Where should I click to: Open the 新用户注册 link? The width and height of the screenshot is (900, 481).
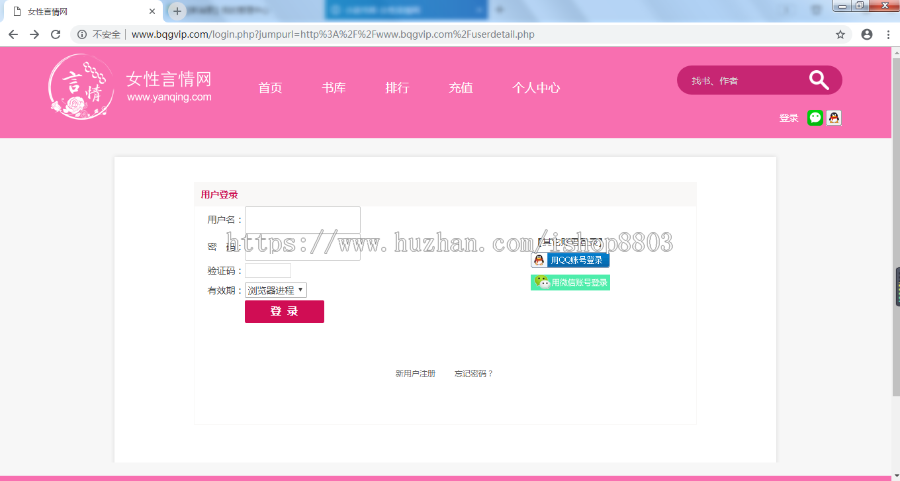416,374
